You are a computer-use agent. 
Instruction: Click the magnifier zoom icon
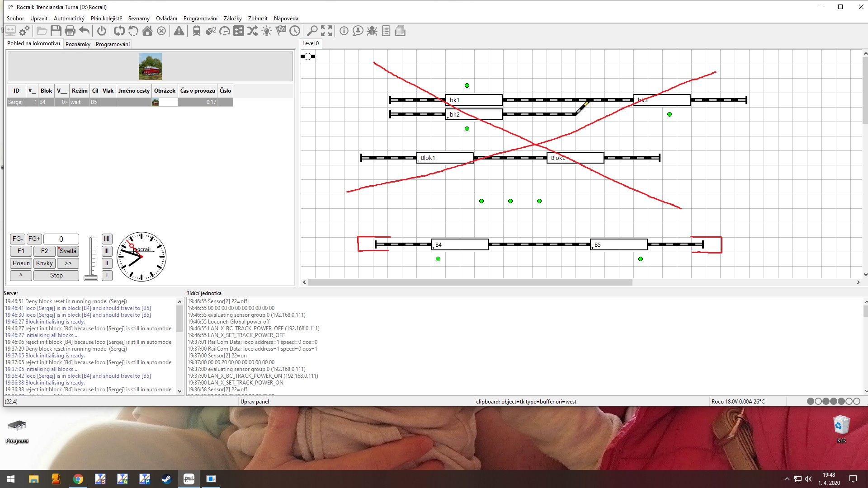[x=312, y=31]
